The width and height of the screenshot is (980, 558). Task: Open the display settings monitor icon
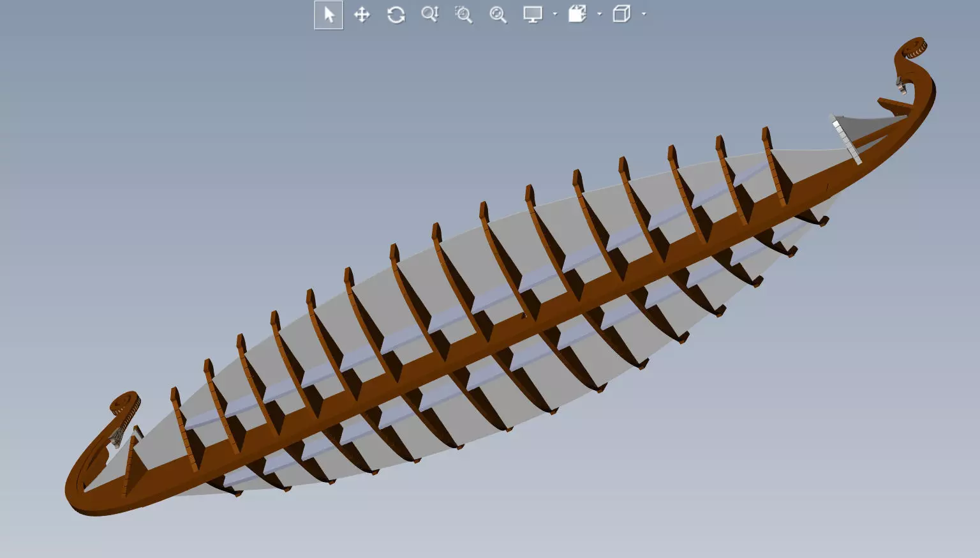[533, 15]
